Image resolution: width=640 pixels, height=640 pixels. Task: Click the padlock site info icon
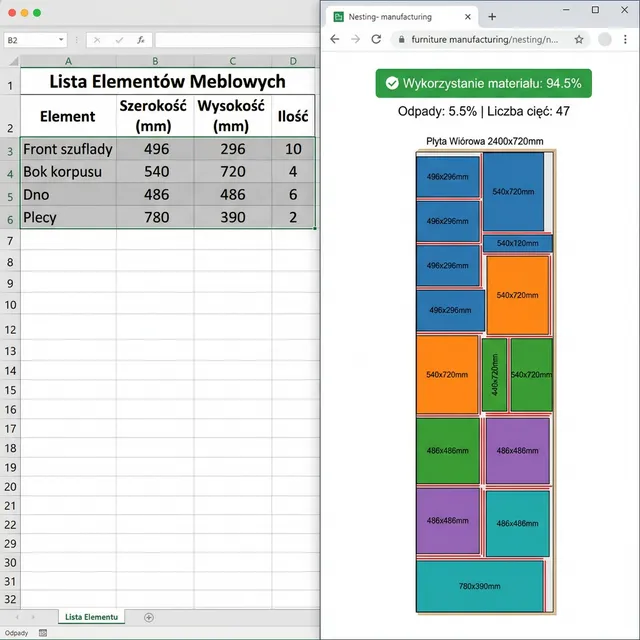coord(402,39)
